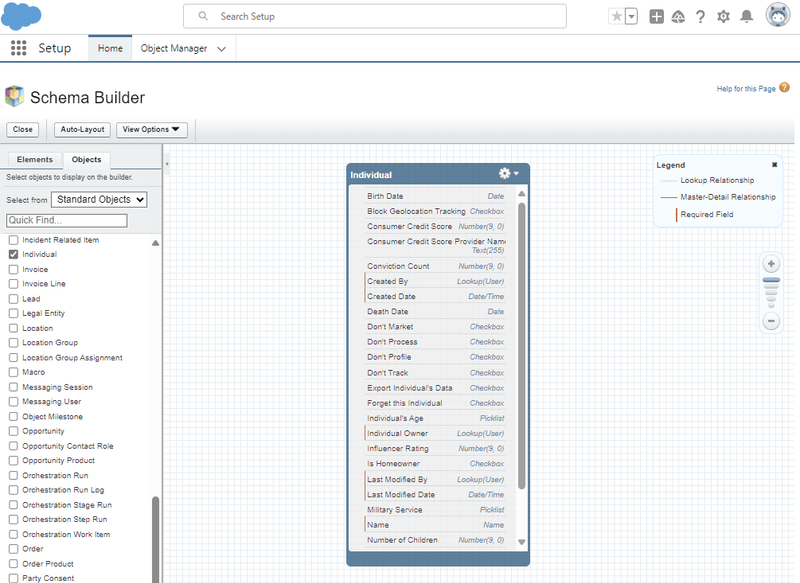Zoom in with the plus button
The width and height of the screenshot is (800, 583).
click(771, 264)
